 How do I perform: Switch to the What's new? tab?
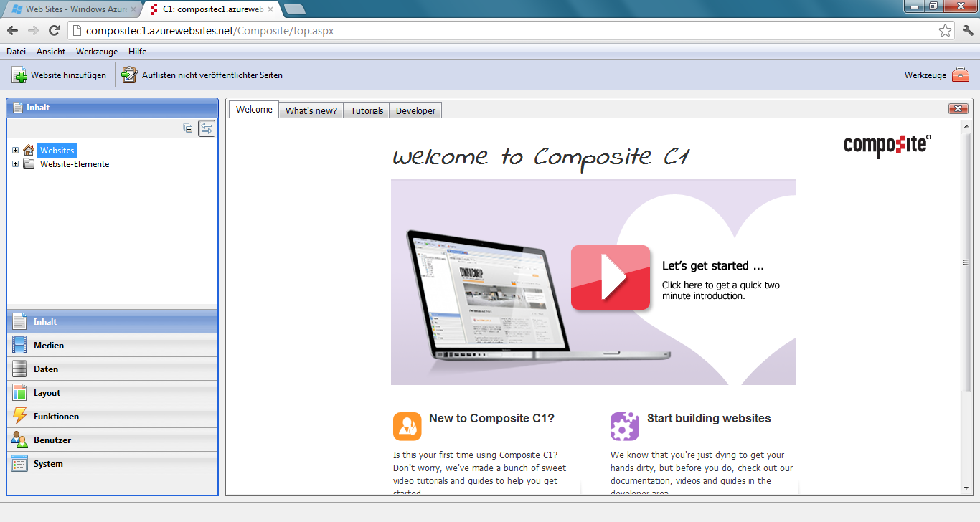coord(311,111)
